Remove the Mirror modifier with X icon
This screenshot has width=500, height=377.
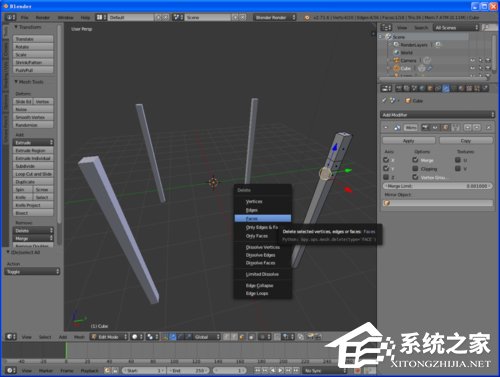tap(489, 127)
